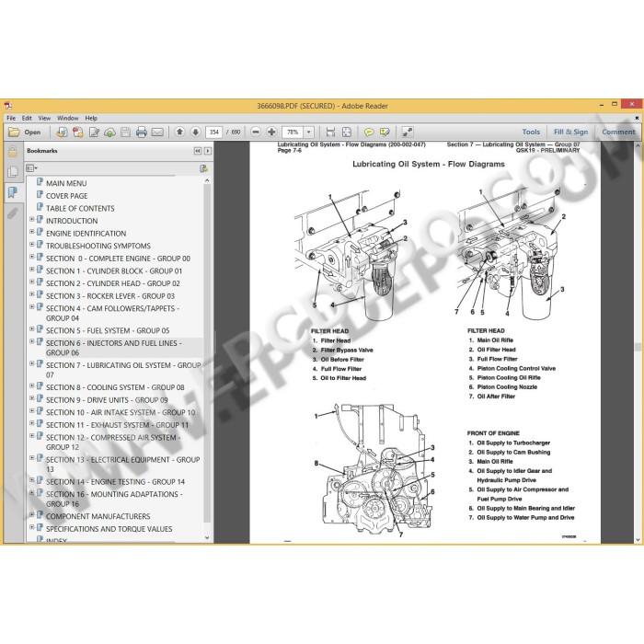Click the Print icon
The width and height of the screenshot is (644, 644).
(142, 132)
